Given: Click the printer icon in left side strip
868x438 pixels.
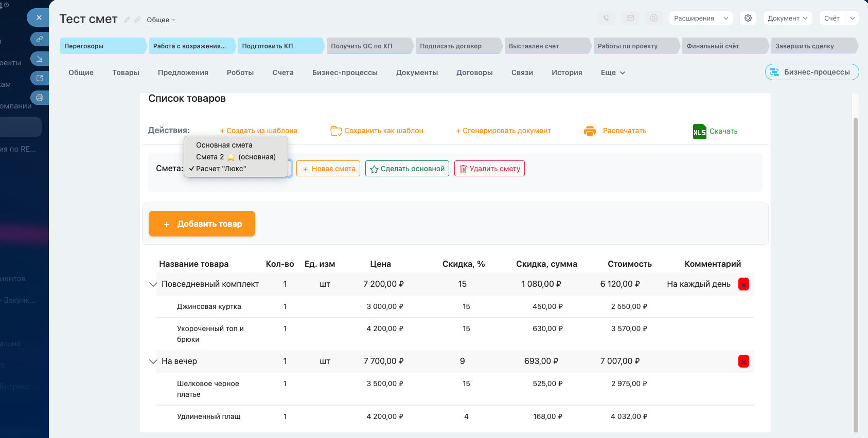Looking at the screenshot, I should click(40, 98).
